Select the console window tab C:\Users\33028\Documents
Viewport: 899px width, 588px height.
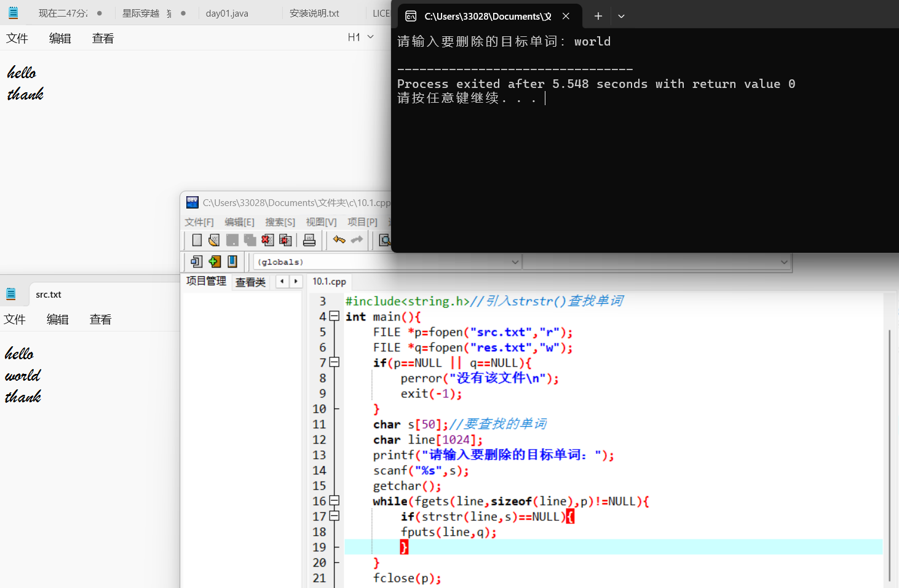coord(488,16)
